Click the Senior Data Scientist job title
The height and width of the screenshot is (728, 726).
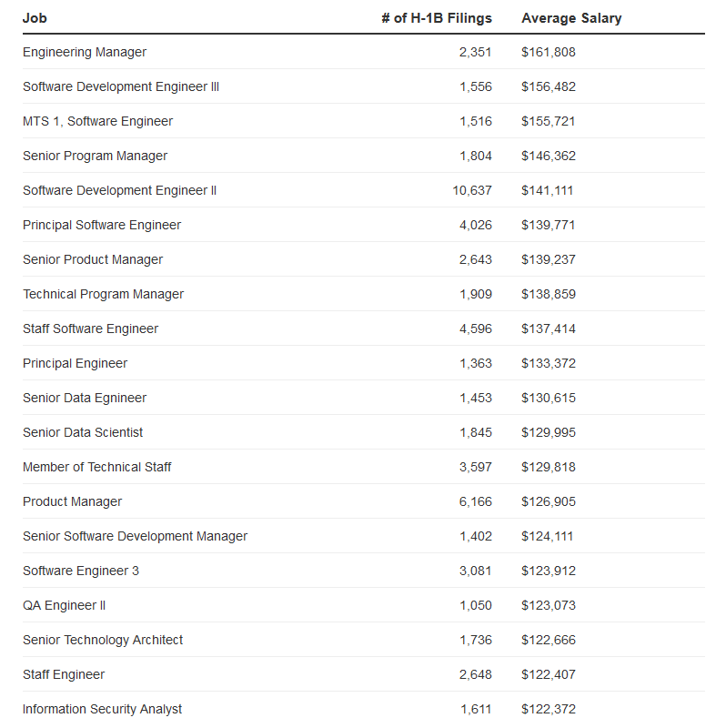(x=83, y=432)
